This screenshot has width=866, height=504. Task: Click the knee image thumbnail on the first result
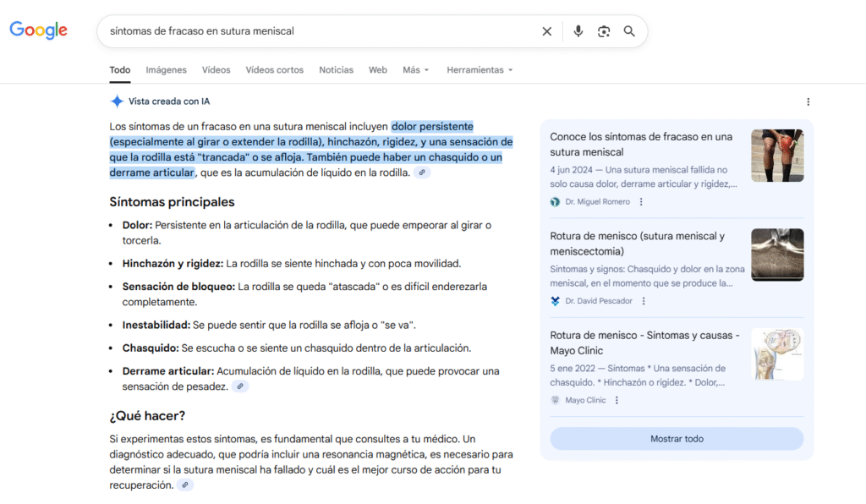tap(777, 156)
